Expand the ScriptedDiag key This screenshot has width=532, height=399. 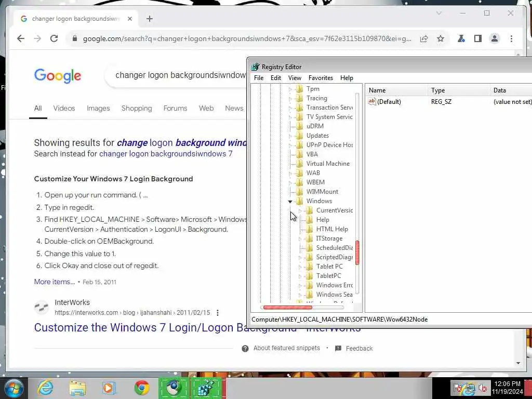click(300, 258)
